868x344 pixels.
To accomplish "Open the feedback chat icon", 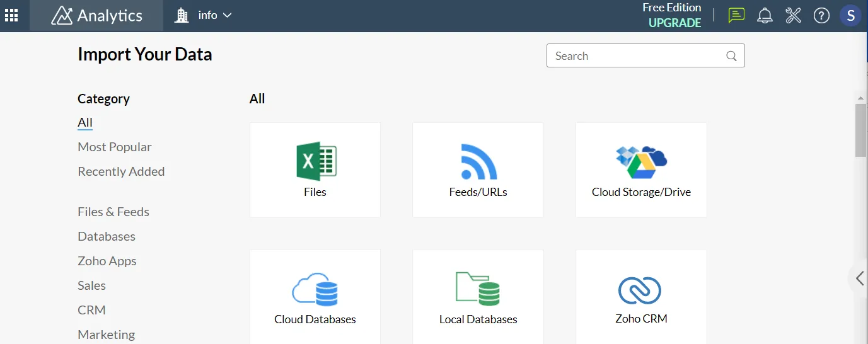I will click(736, 16).
